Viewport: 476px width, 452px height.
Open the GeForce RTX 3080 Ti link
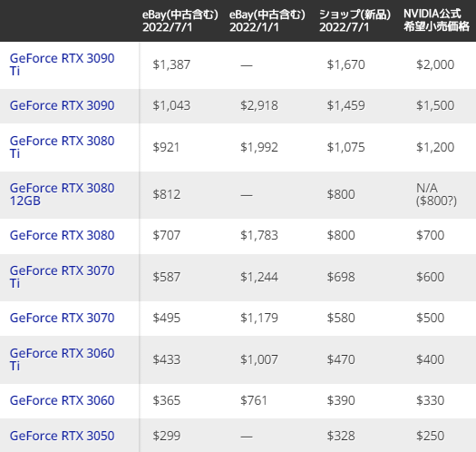click(x=62, y=147)
